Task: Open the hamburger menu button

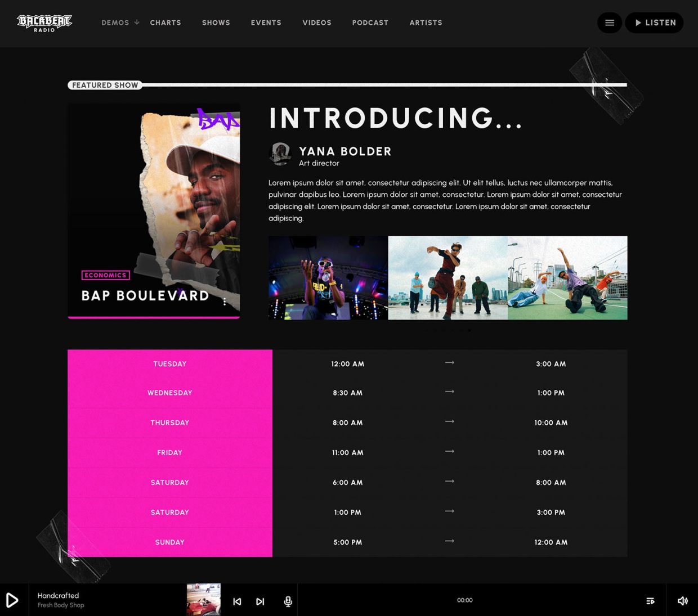Action: [609, 23]
